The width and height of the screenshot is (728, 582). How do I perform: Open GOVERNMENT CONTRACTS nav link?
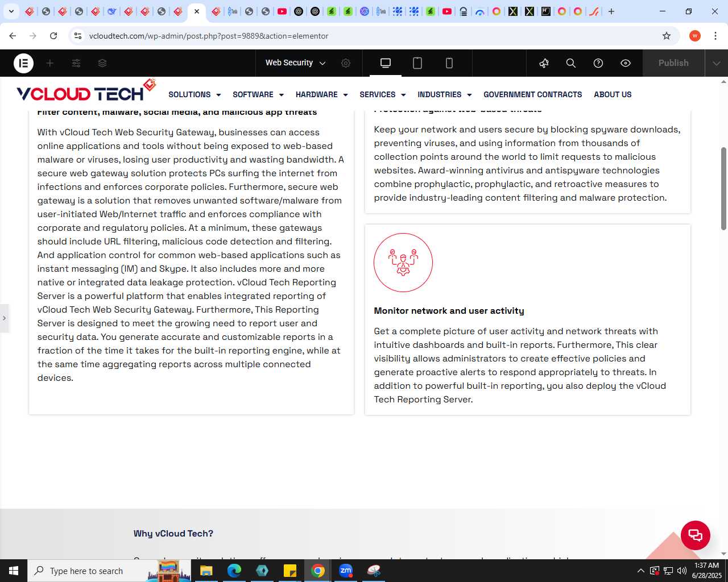pyautogui.click(x=533, y=94)
